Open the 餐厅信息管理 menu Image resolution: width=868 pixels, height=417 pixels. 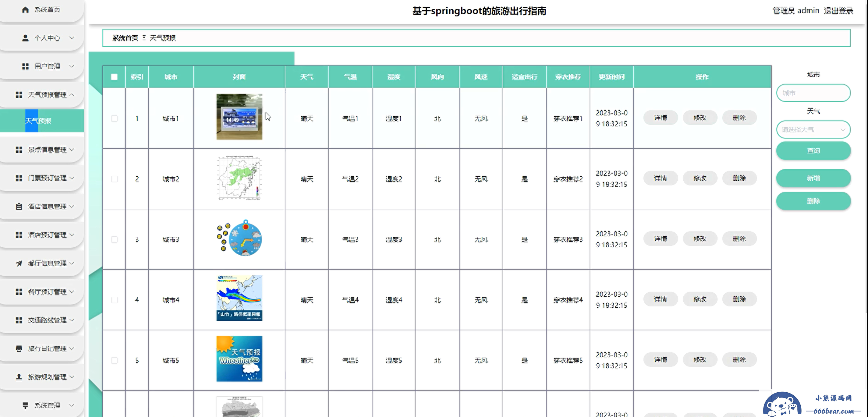tap(42, 263)
